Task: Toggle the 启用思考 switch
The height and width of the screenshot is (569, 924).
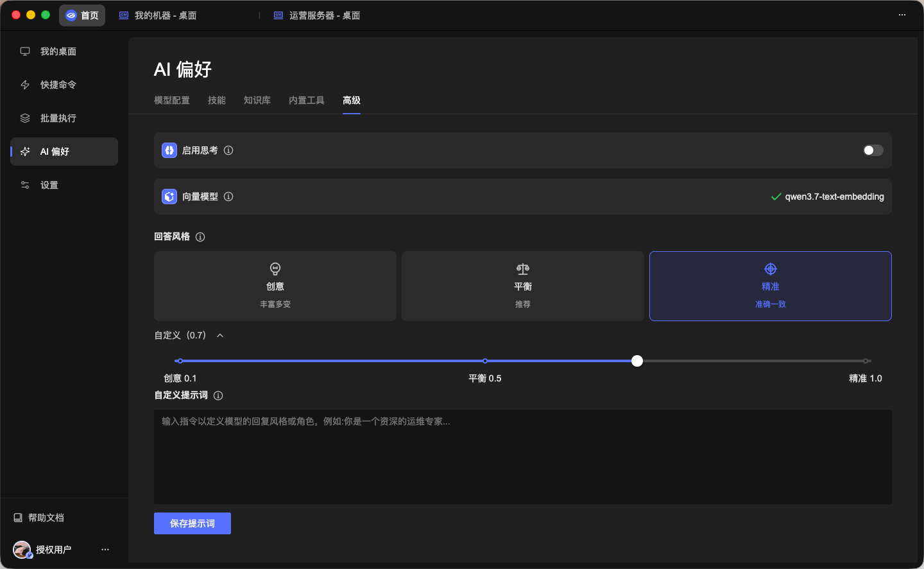Action: click(x=873, y=150)
